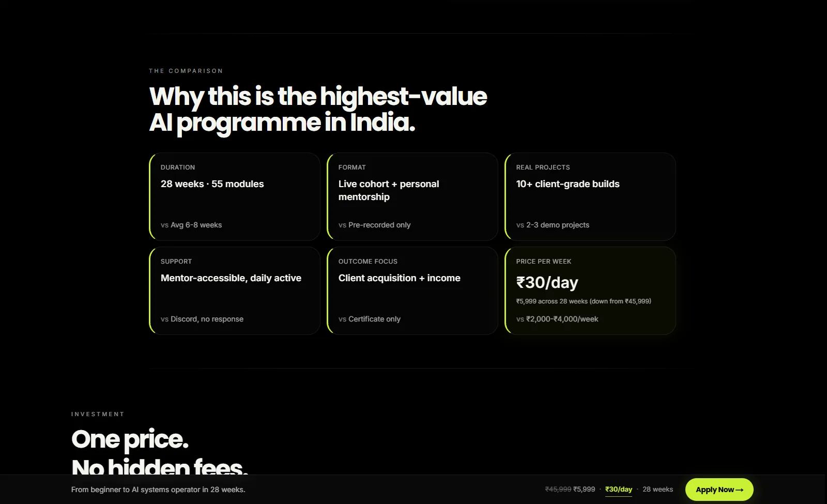Open the Duration comparison card

click(235, 196)
